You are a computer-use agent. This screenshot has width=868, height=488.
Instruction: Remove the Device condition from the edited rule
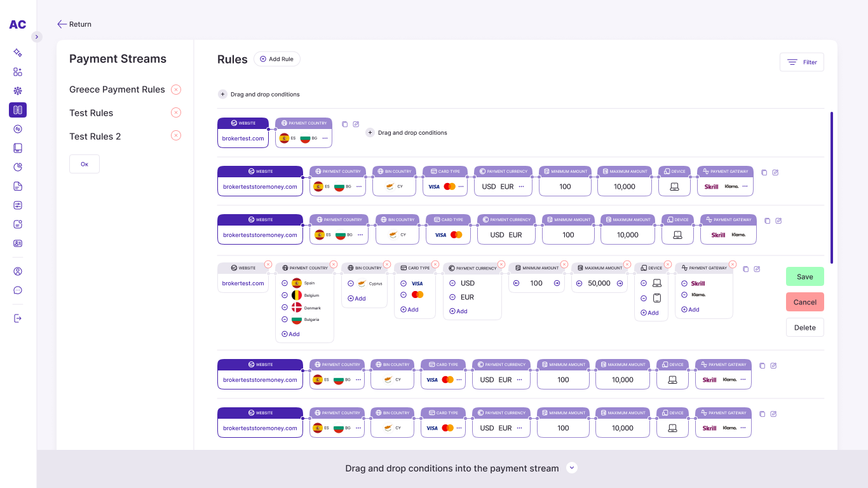[x=668, y=264]
